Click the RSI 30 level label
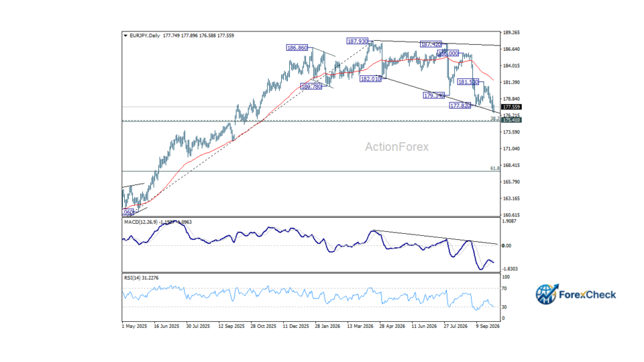This screenshot has width=644, height=362. point(504,307)
